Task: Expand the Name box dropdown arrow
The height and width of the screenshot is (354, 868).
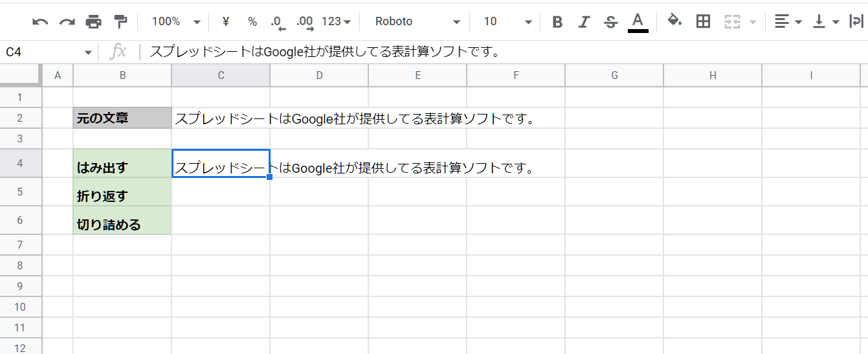Action: [89, 52]
